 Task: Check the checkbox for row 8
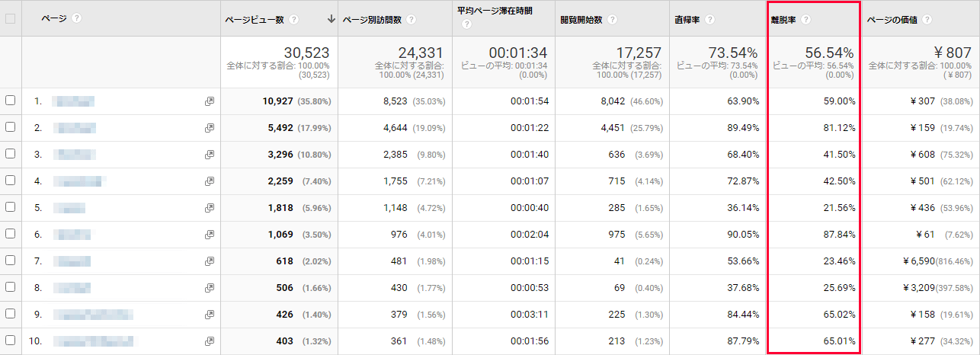point(10,287)
